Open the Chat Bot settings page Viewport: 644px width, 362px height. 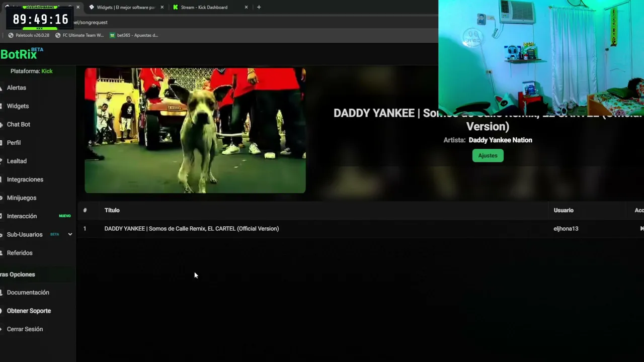pyautogui.click(x=19, y=124)
